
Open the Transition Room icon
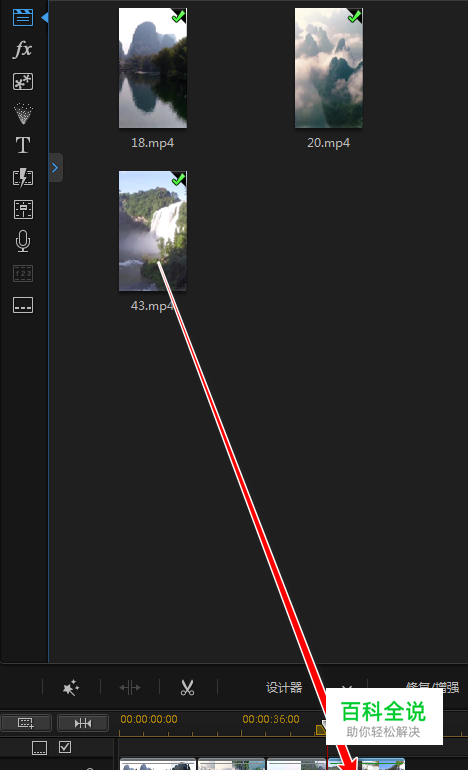tap(23, 177)
